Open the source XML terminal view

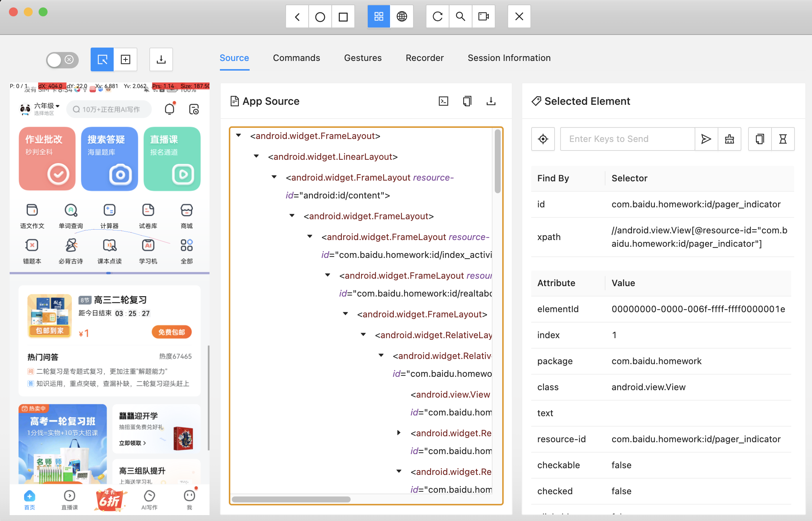(x=444, y=101)
